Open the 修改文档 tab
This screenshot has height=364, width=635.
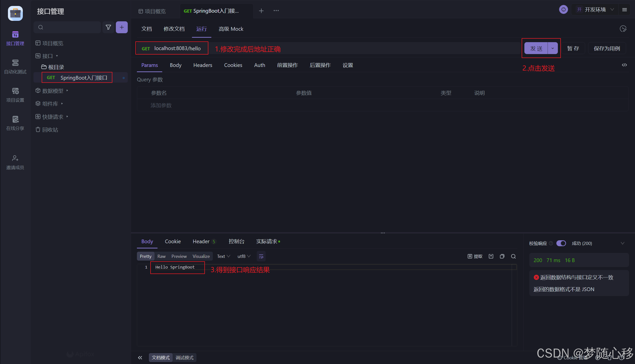tap(174, 29)
